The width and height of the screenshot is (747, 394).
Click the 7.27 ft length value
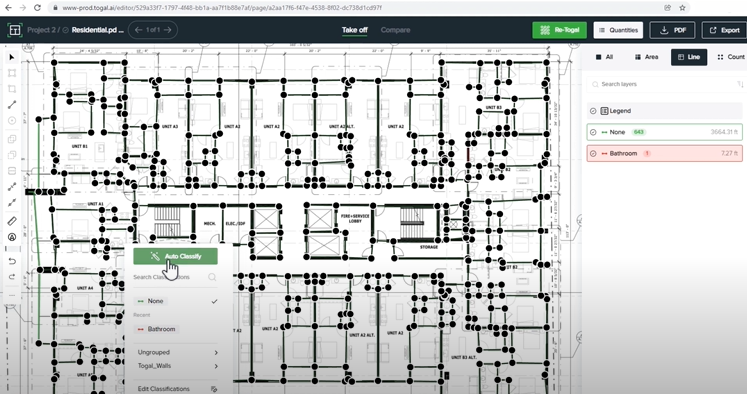point(730,154)
